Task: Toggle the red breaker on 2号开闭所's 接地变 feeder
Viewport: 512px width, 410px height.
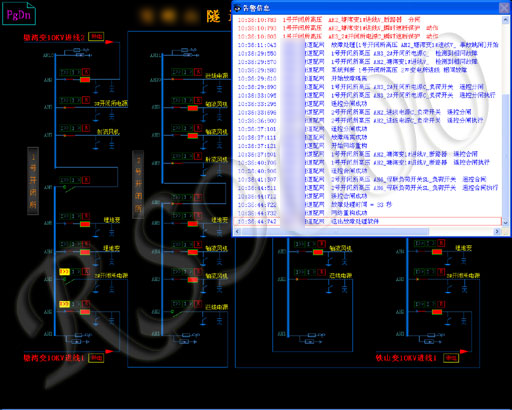Action: [193, 224]
